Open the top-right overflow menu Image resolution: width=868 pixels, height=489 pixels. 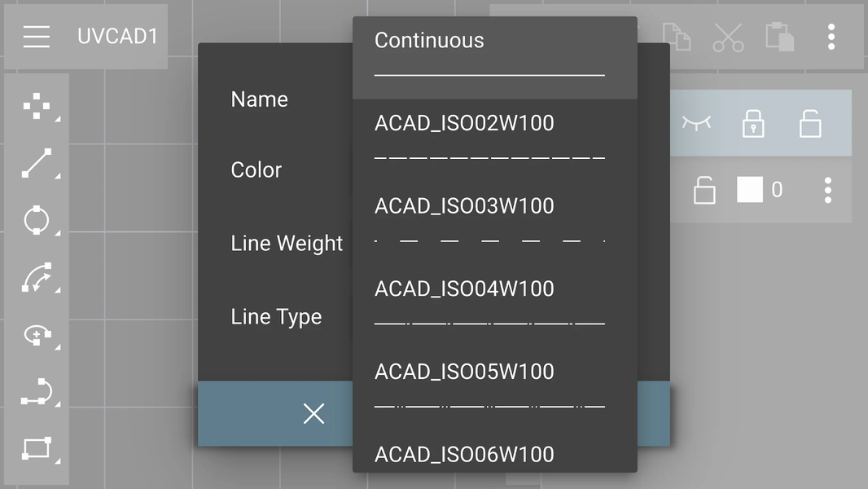831,37
